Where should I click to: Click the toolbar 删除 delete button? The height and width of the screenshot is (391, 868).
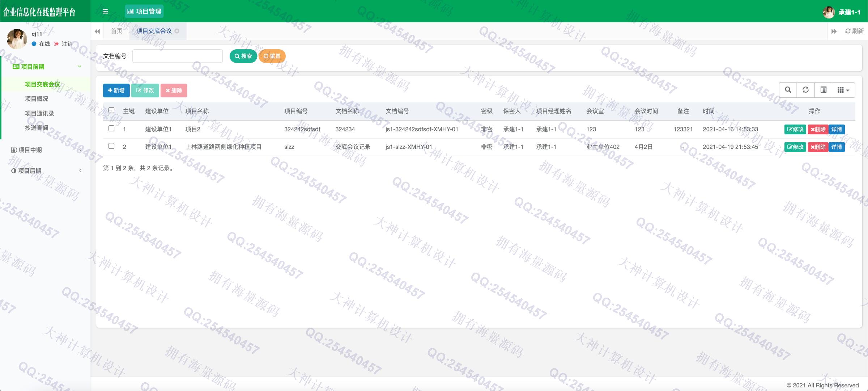coord(174,91)
